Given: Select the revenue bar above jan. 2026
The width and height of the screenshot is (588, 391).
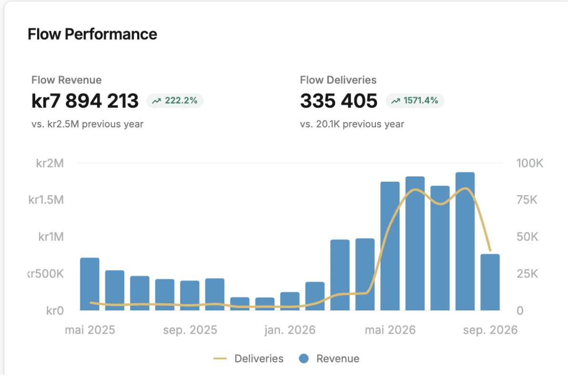Looking at the screenshot, I should tap(290, 301).
